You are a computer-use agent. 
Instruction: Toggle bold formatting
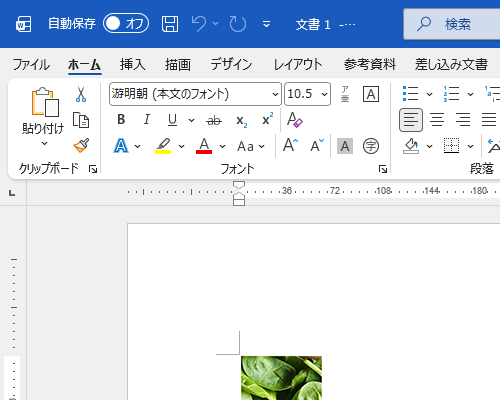point(121,119)
